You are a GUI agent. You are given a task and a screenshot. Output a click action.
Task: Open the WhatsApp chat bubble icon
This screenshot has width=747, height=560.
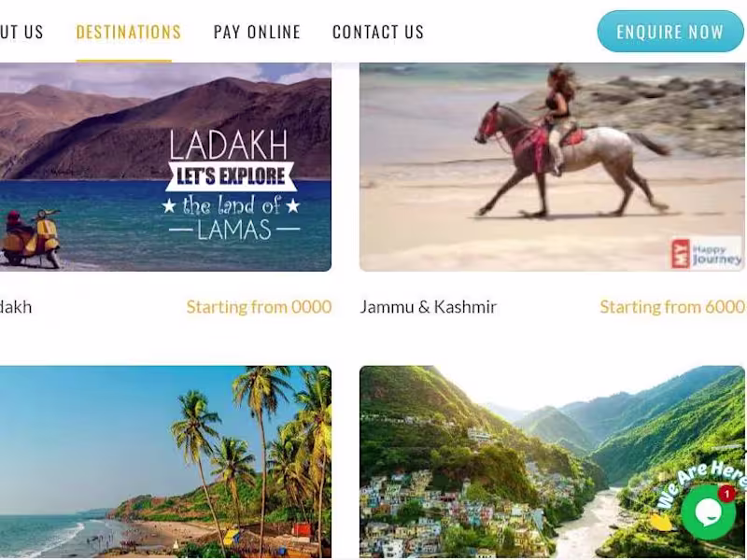[x=708, y=511]
